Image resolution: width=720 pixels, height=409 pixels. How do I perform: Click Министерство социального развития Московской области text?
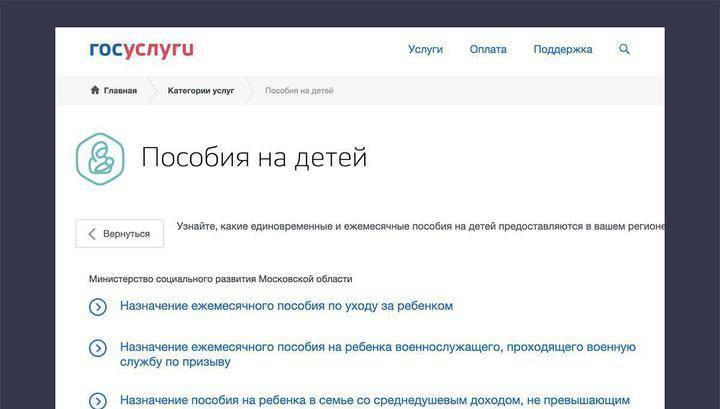pos(220,279)
